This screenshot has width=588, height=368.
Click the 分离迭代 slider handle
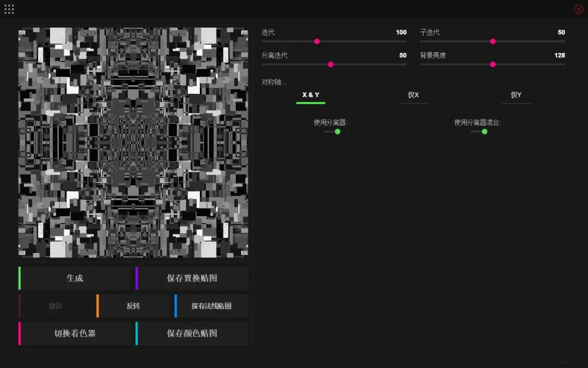(330, 64)
